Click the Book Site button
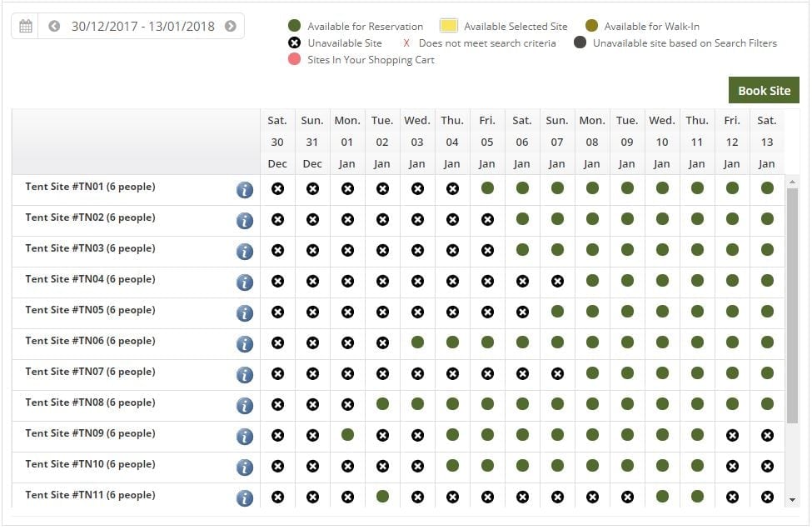812x530 pixels. tap(764, 90)
